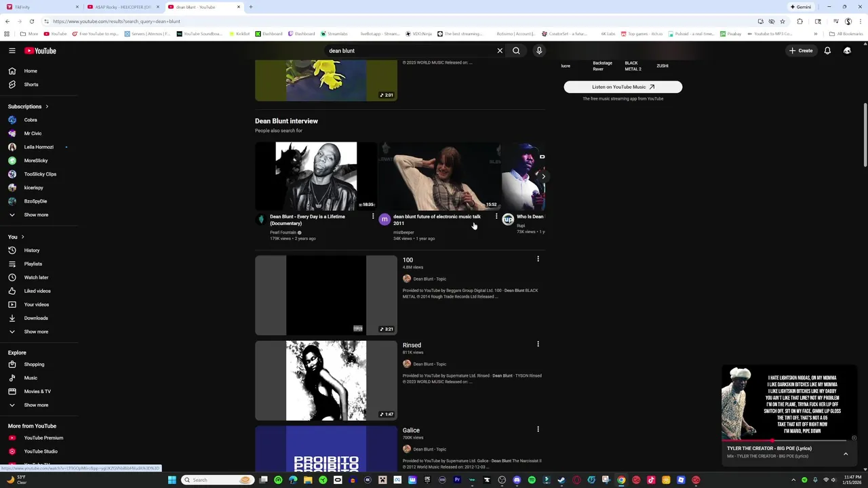Open the KickBot bookmark
This screenshot has width=868, height=488.
pyautogui.click(x=239, y=34)
